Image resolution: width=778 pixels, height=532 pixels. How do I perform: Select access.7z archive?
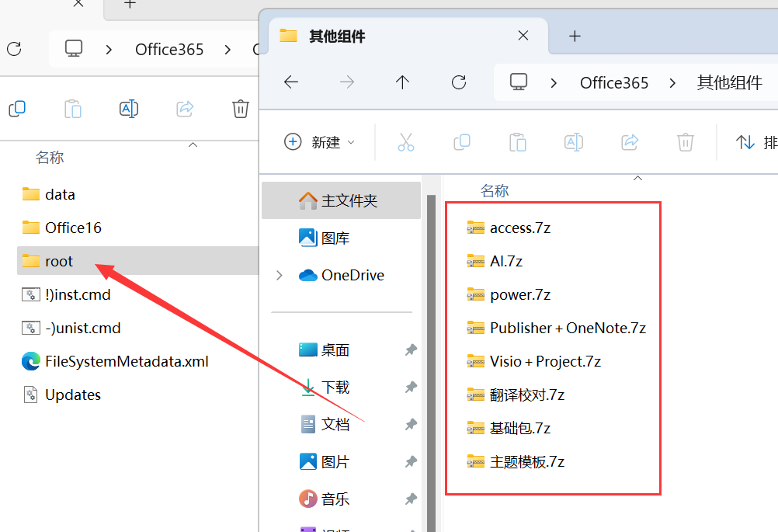pos(508,228)
